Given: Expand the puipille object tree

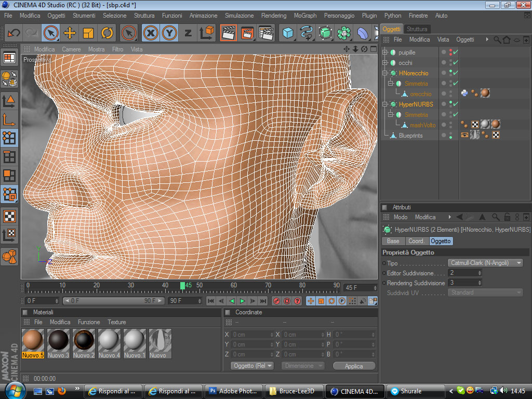Looking at the screenshot, I should pos(385,52).
